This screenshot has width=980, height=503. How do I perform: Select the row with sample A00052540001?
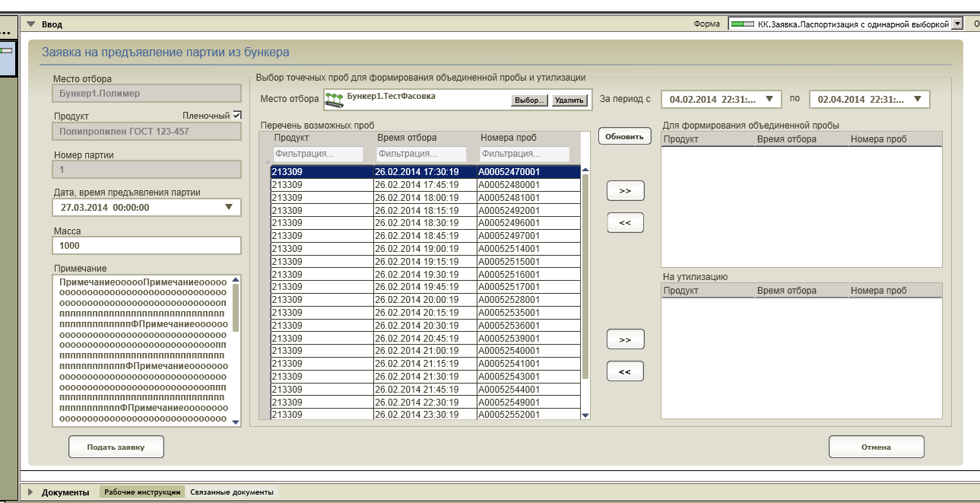425,351
